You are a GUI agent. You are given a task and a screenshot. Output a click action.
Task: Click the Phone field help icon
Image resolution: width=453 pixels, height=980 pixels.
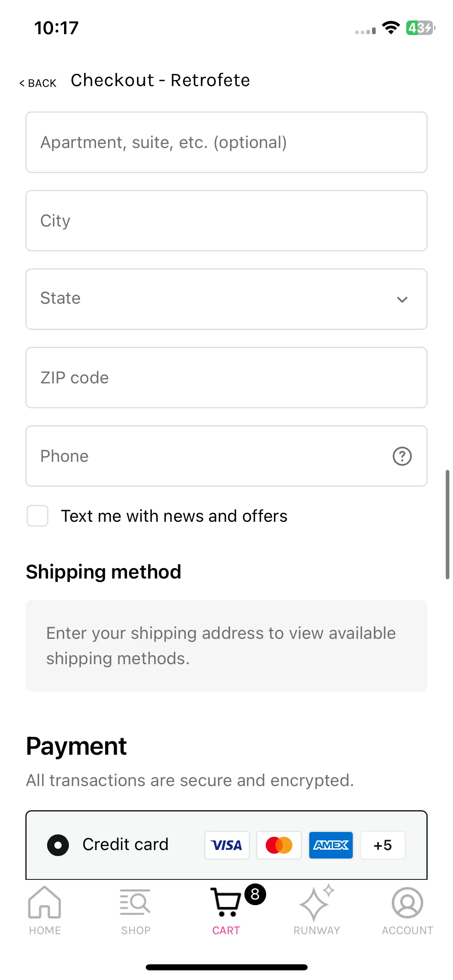pyautogui.click(x=402, y=456)
